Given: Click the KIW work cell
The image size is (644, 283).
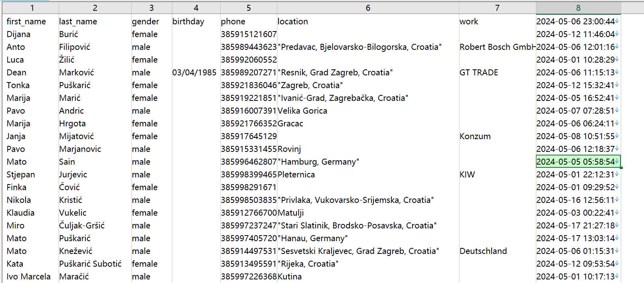Looking at the screenshot, I should (497, 175).
